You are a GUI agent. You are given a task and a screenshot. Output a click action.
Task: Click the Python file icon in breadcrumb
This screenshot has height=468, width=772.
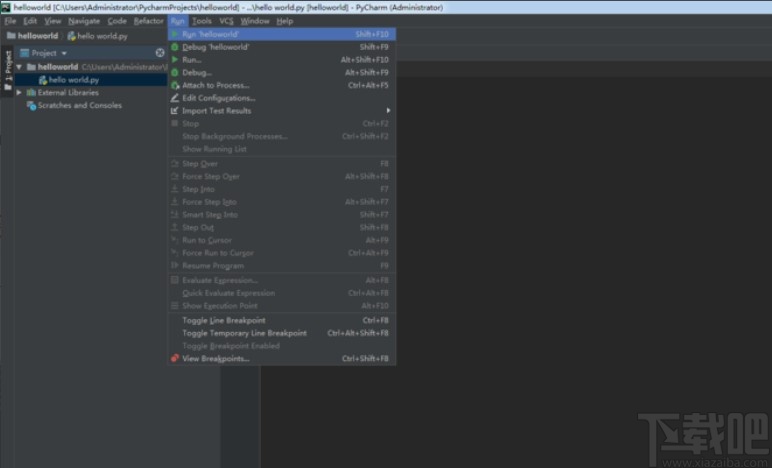tap(71, 36)
